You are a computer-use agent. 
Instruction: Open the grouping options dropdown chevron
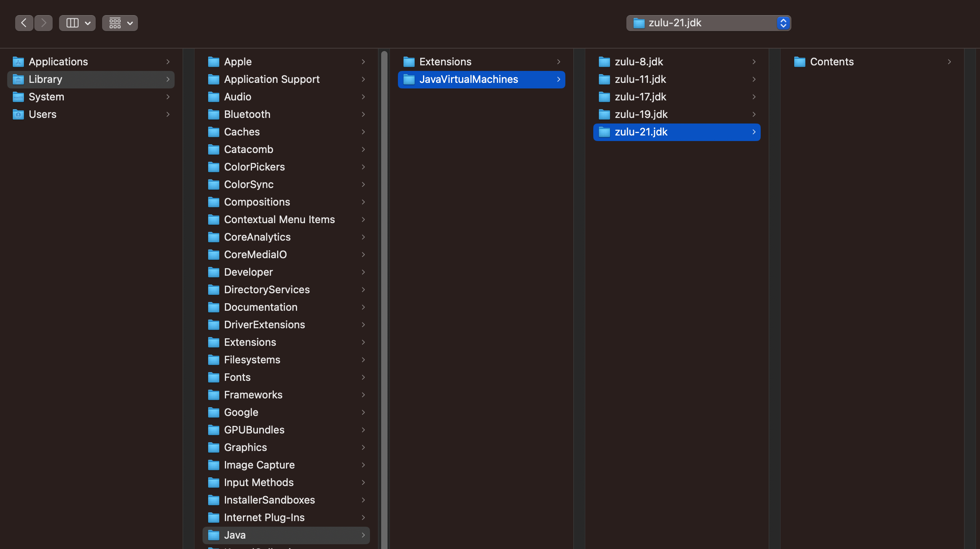click(x=130, y=23)
